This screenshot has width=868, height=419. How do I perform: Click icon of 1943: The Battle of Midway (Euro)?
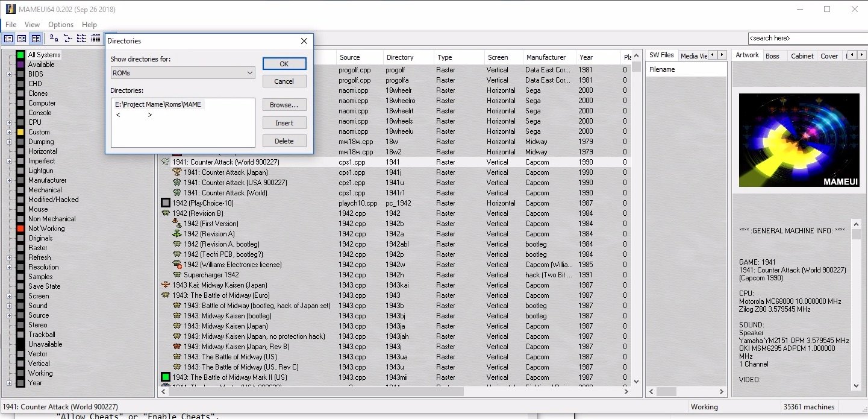coord(166,295)
